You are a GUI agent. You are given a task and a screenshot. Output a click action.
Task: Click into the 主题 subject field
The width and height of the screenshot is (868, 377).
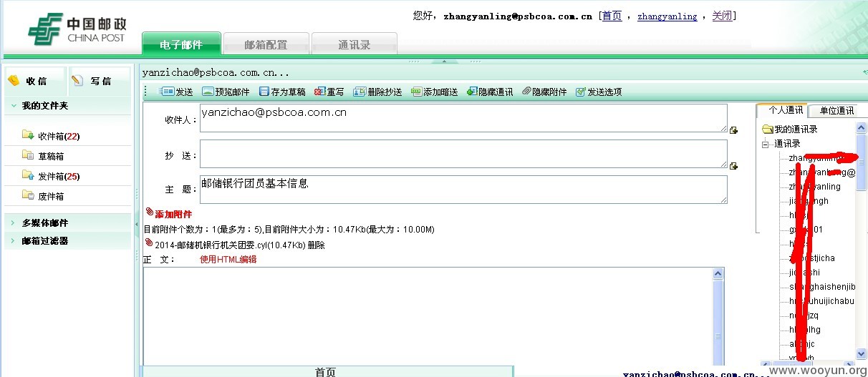(x=463, y=190)
